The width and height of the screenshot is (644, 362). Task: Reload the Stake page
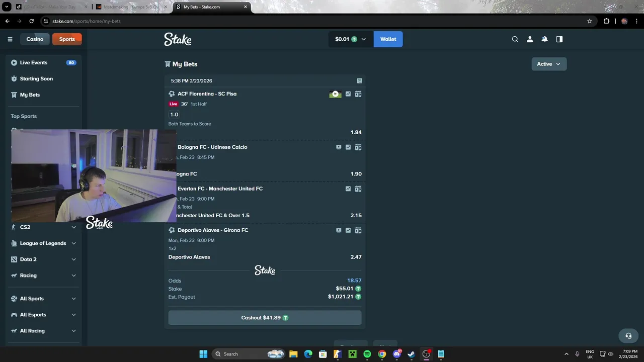tap(31, 21)
